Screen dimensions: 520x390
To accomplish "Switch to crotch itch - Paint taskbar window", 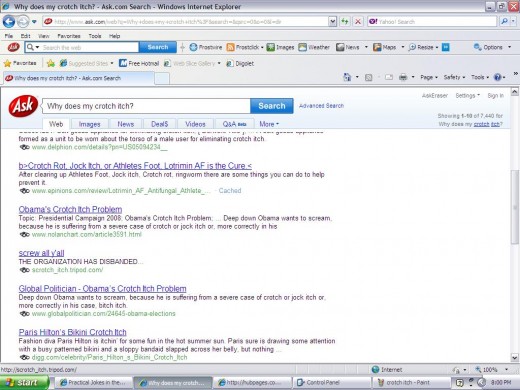I will tap(411, 383).
